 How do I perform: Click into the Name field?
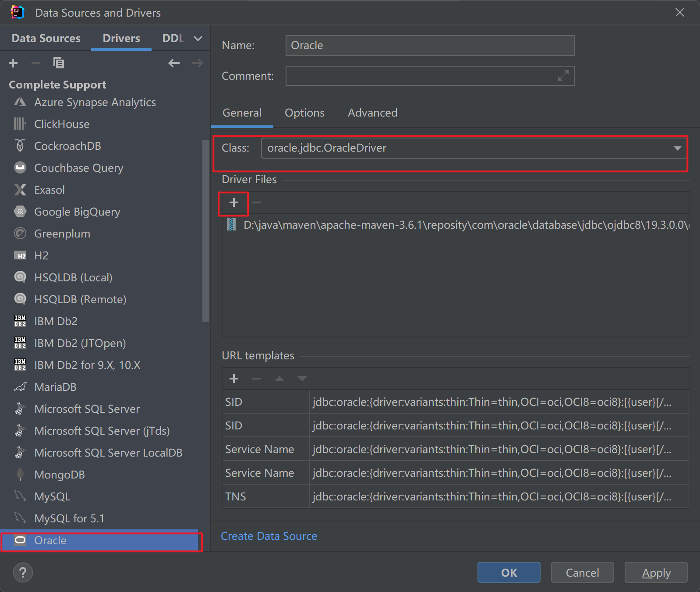(x=430, y=46)
